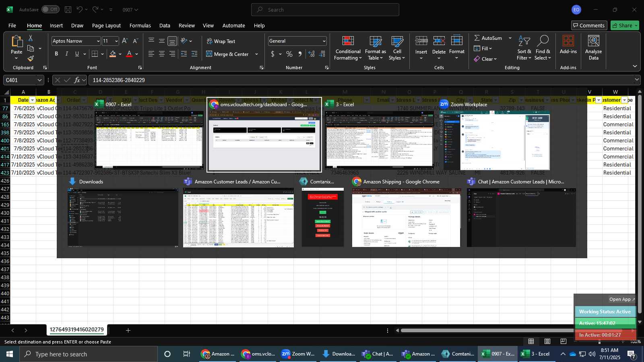Switch to Page Layout view in status bar

[x=547, y=341]
